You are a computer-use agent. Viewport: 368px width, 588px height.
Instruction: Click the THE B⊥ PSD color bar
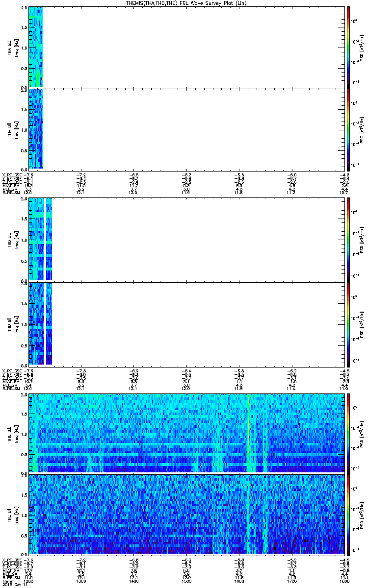(x=348, y=434)
